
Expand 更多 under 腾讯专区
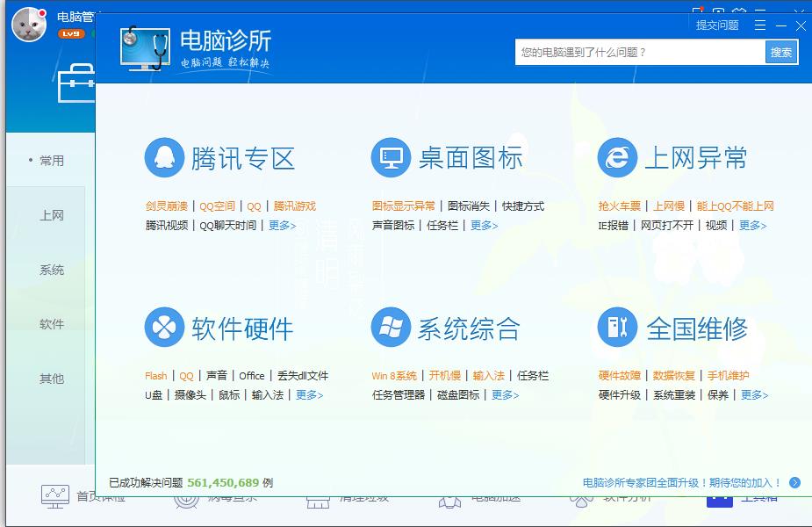(x=283, y=226)
